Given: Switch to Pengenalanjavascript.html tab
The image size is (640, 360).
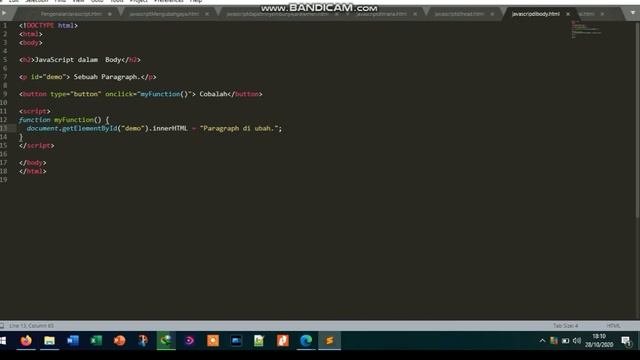Looking at the screenshot, I should [71, 14].
